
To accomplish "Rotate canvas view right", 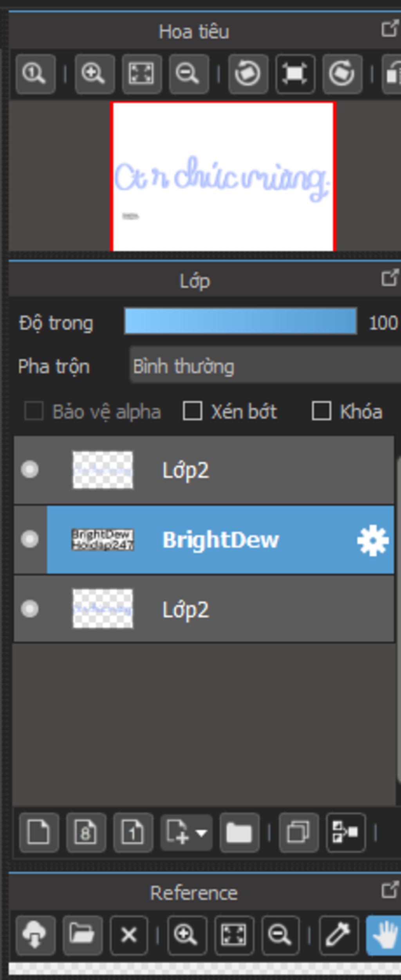I will click(342, 74).
